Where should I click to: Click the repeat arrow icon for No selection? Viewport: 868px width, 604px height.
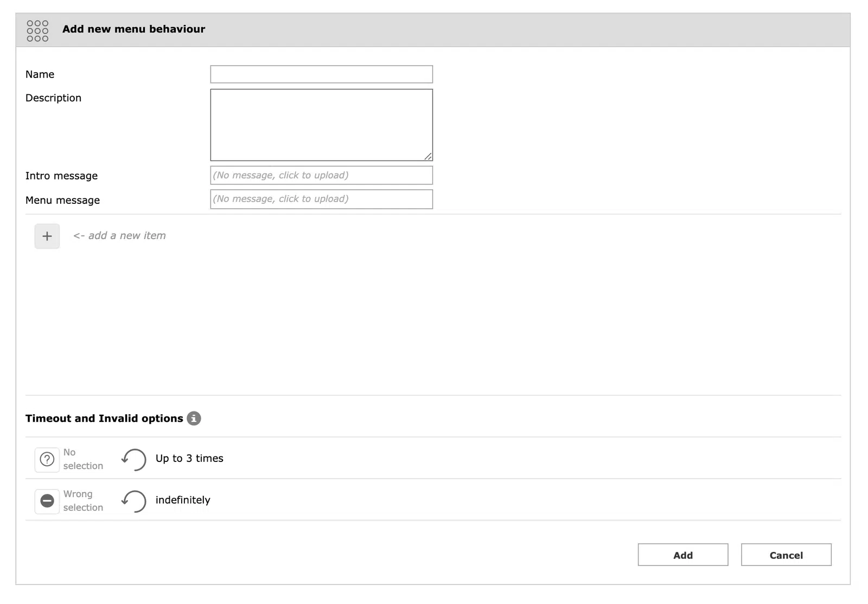(134, 459)
